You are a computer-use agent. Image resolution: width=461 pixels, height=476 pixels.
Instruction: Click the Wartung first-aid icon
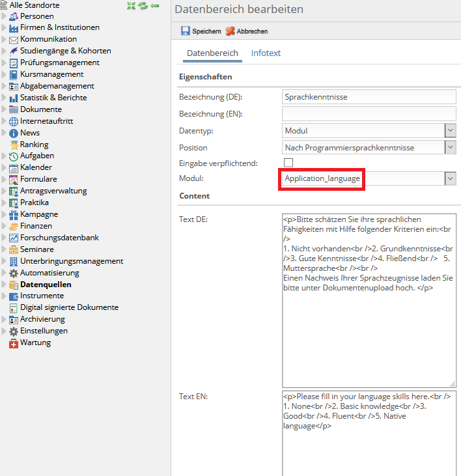(14, 343)
